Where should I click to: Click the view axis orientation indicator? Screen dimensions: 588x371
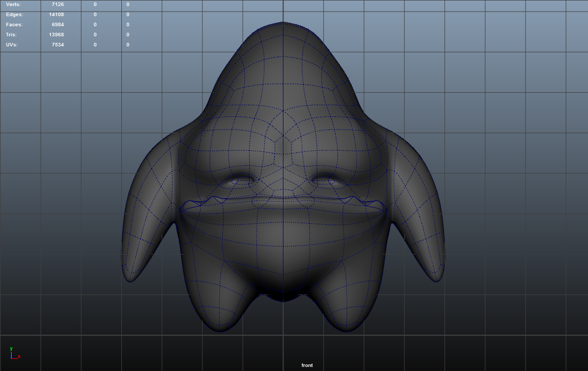[x=15, y=354]
